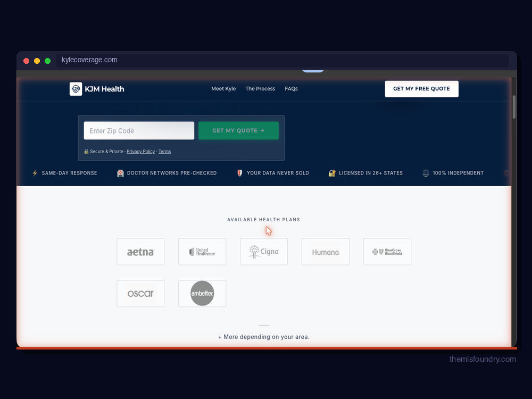Click the shield Your Data Never Sold icon
The width and height of the screenshot is (532, 399).
[239, 173]
